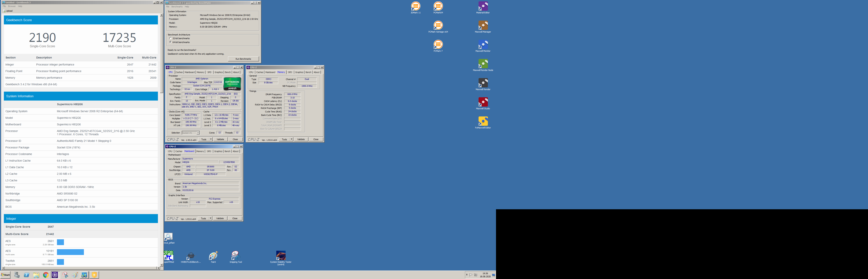Screen dimensions: 868x279
Task: Open the System Stability Tester desktop icon
Action: click(281, 258)
